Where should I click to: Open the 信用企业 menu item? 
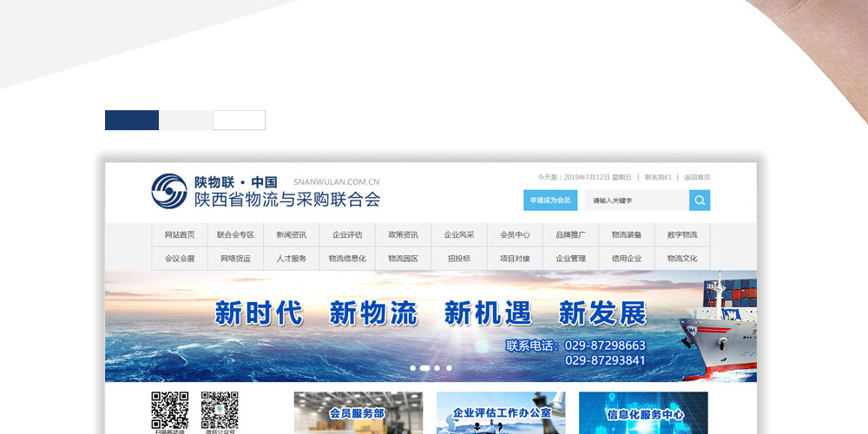628,259
